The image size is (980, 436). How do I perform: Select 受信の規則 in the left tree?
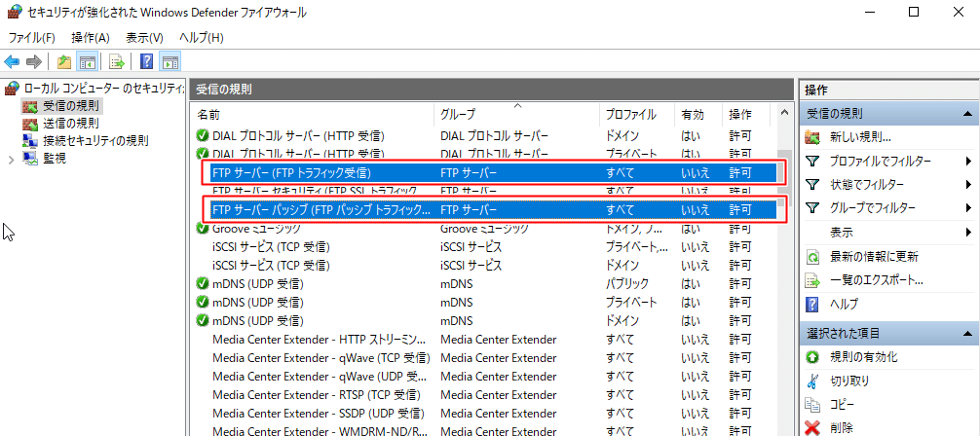pyautogui.click(x=70, y=105)
